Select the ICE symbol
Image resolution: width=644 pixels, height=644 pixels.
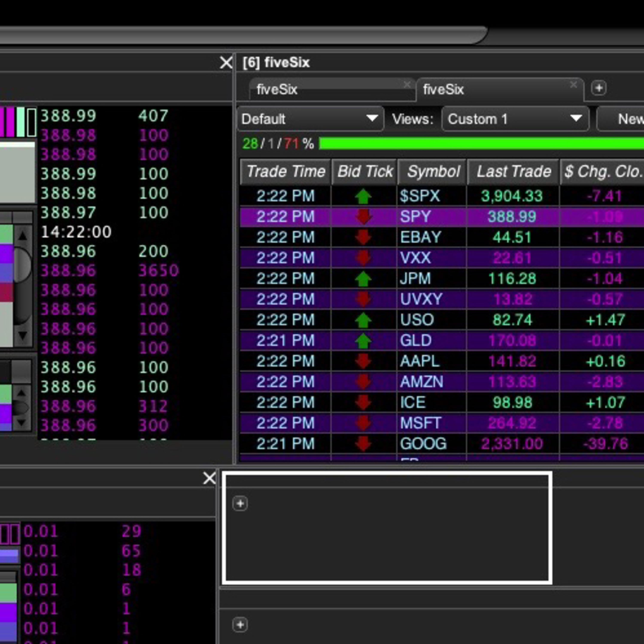[413, 403]
